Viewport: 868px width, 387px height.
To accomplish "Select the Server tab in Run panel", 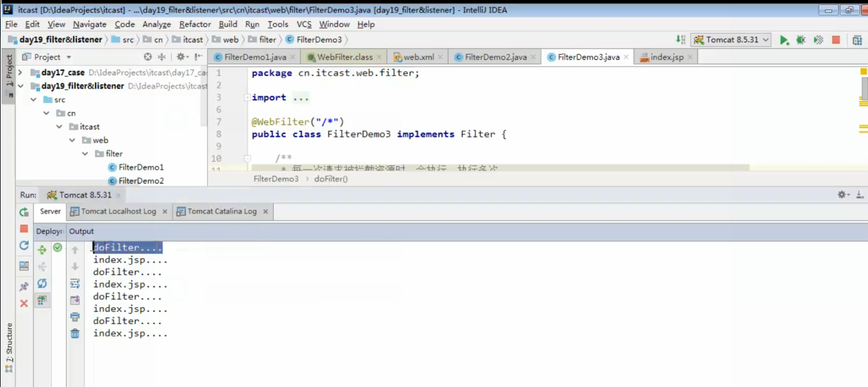I will pyautogui.click(x=50, y=211).
